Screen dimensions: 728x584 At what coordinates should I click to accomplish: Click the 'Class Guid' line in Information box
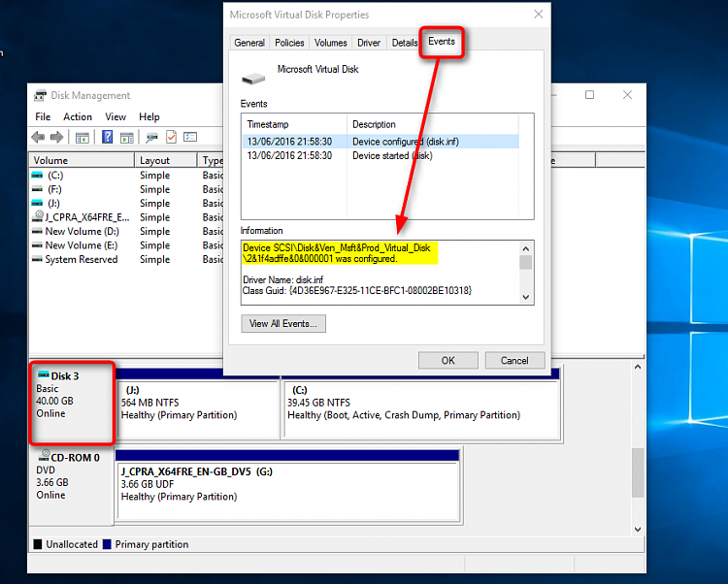coord(357,291)
